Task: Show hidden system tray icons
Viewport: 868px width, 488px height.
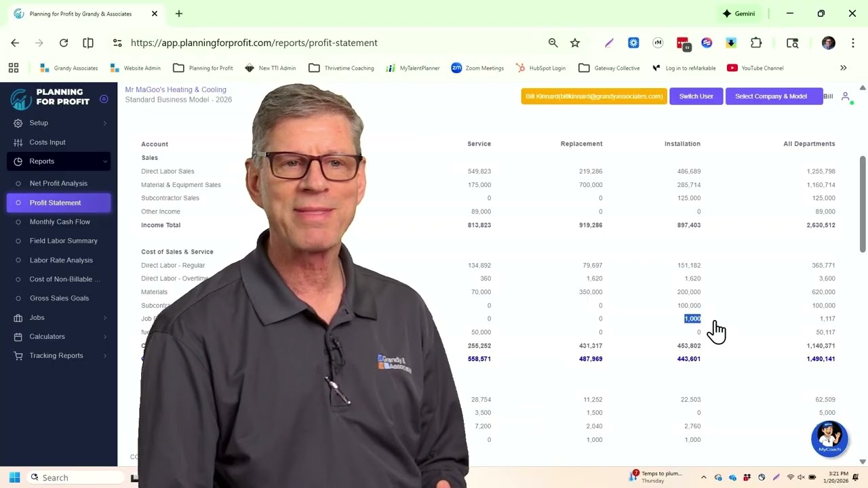Action: click(x=703, y=478)
